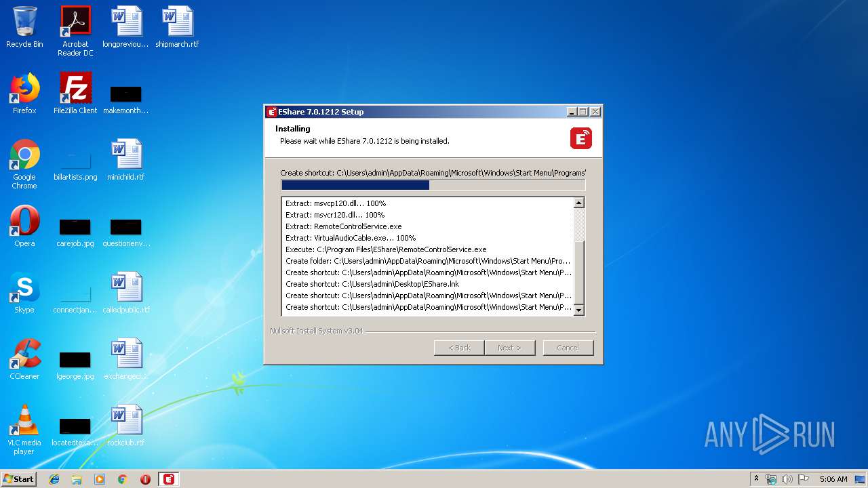Click the 5:06 AM system clock
Screen dimensions: 868x488
833,479
